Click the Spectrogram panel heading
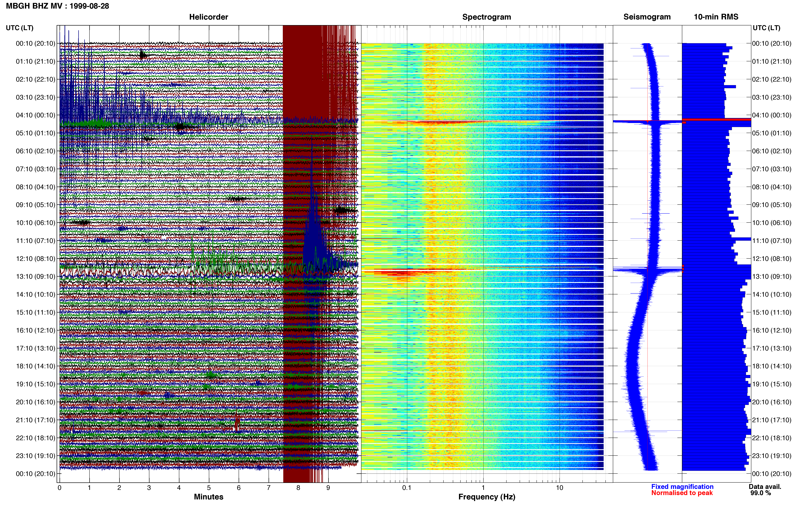Image resolution: width=812 pixels, height=508 pixels. coord(487,17)
